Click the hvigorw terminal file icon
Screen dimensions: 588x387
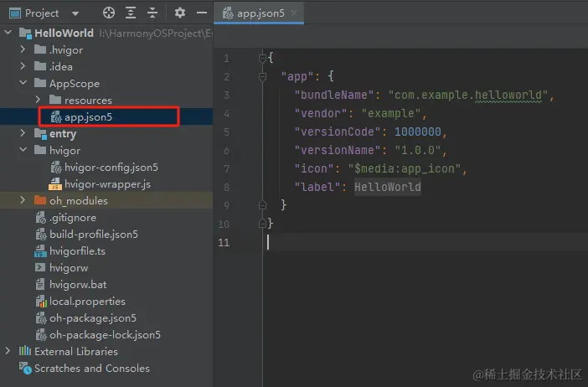[40, 267]
